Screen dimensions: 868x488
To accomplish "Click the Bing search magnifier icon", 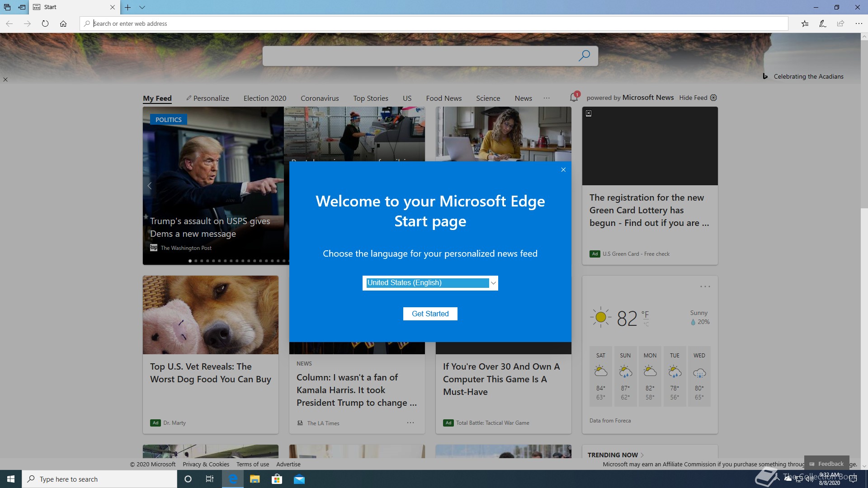I will pyautogui.click(x=584, y=56).
